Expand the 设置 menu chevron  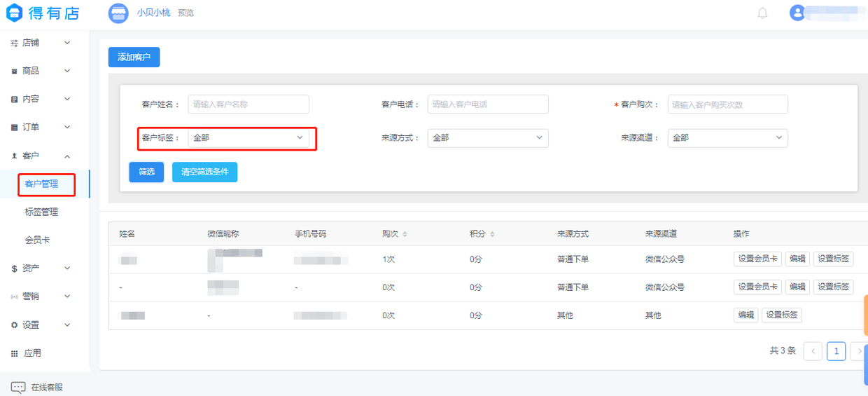pyautogui.click(x=67, y=325)
